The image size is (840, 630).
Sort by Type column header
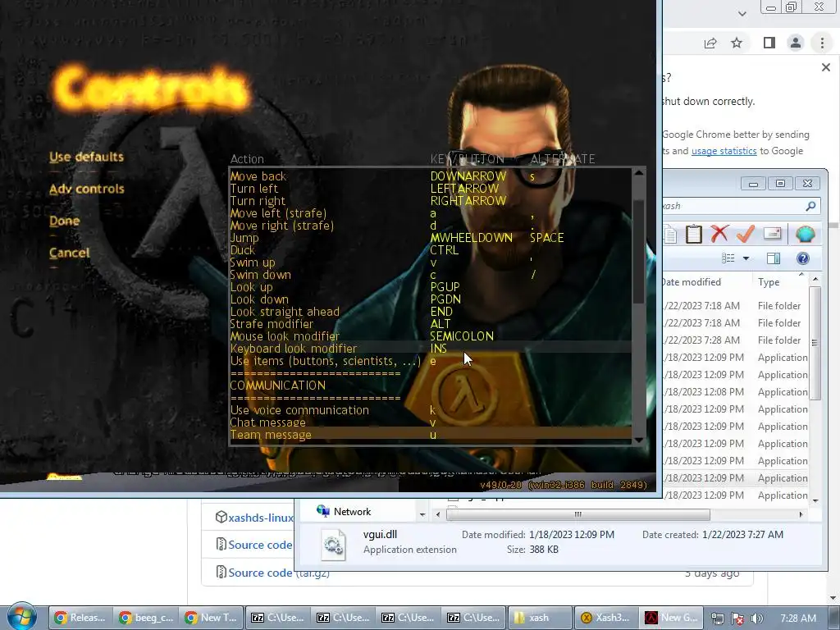tap(768, 282)
